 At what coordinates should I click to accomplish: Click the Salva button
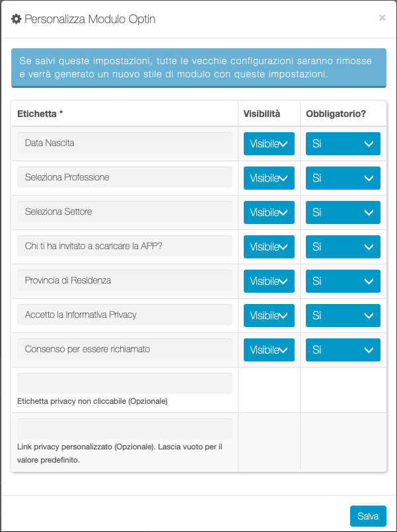[368, 516]
